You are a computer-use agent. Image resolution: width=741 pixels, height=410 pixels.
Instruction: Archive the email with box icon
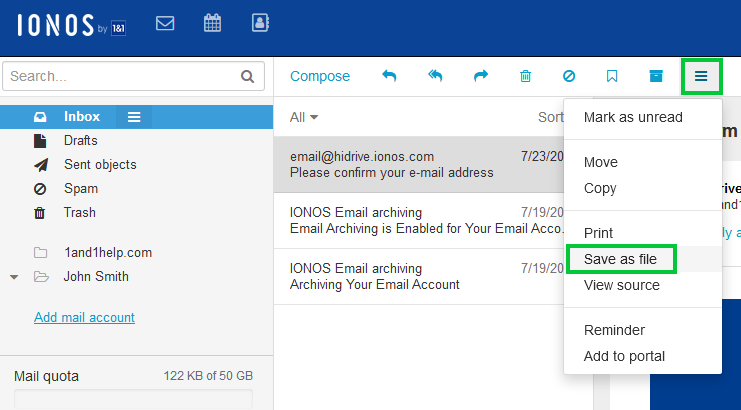tap(656, 76)
